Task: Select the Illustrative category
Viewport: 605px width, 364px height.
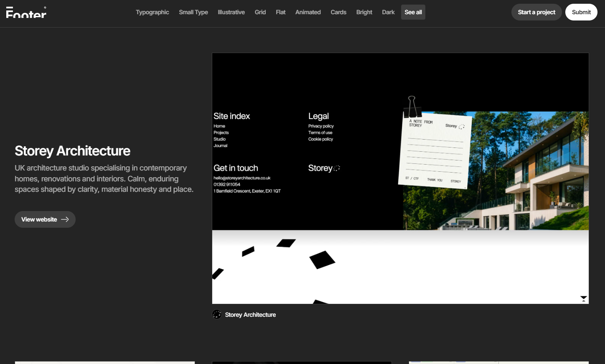Action: [231, 12]
